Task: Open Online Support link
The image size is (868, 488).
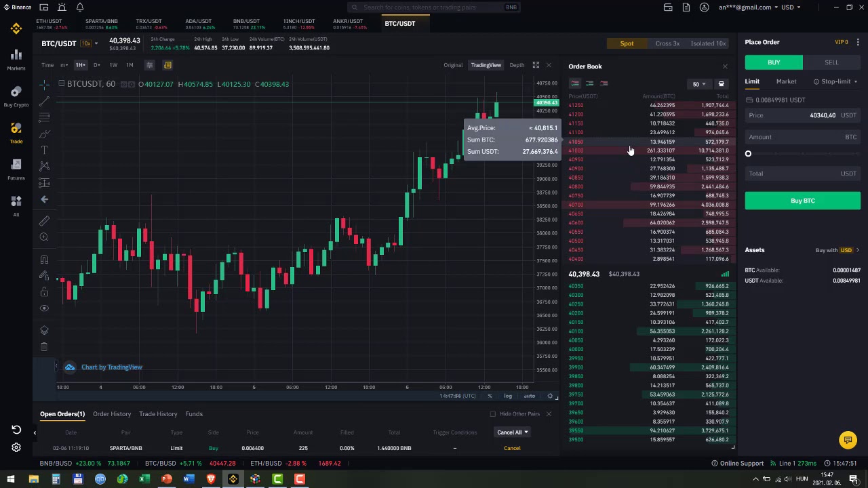Action: [x=737, y=464]
